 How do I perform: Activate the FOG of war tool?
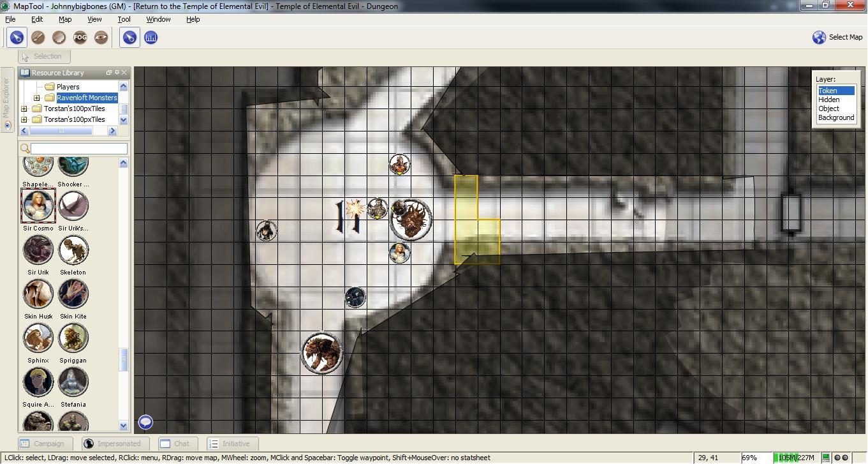pos(80,38)
